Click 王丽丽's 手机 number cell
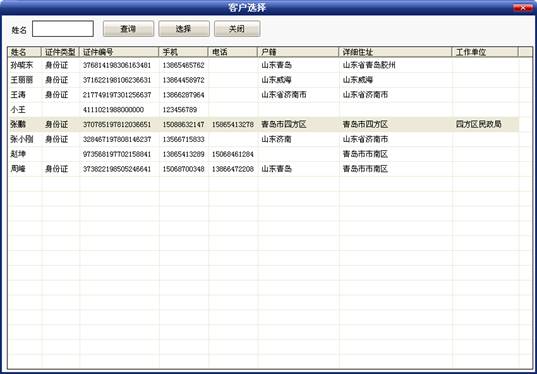 [183, 80]
